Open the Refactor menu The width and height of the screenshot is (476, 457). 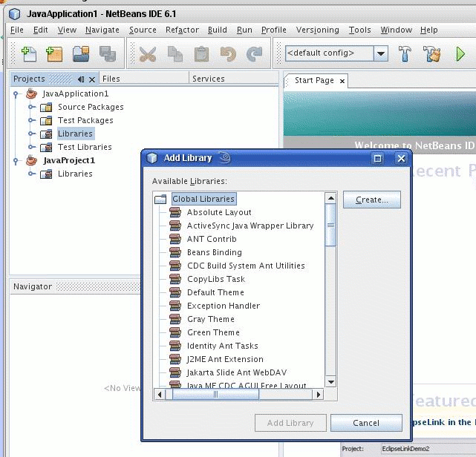(x=182, y=30)
